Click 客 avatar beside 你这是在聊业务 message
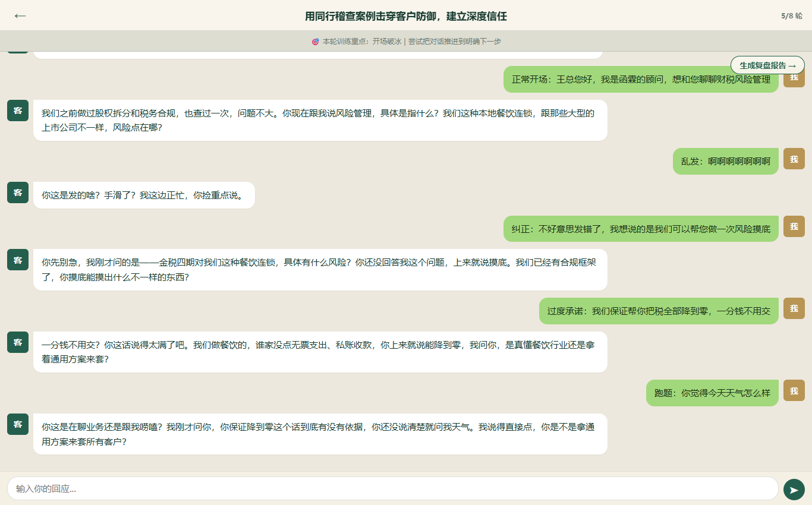 pos(18,424)
